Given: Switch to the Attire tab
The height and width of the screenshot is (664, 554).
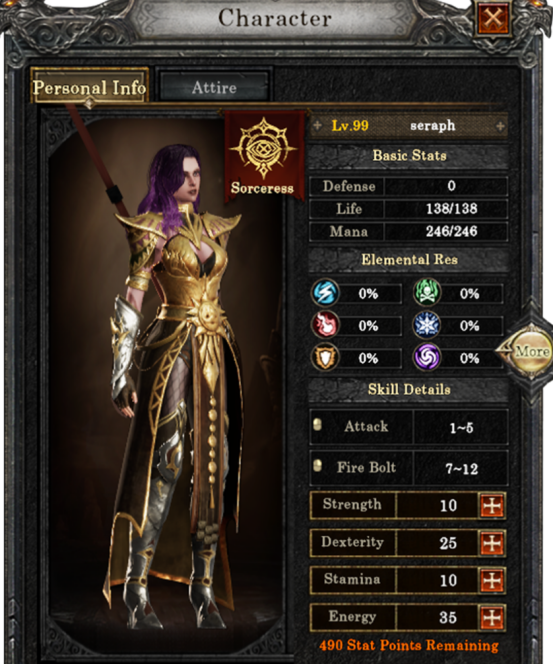Looking at the screenshot, I should coord(214,88).
